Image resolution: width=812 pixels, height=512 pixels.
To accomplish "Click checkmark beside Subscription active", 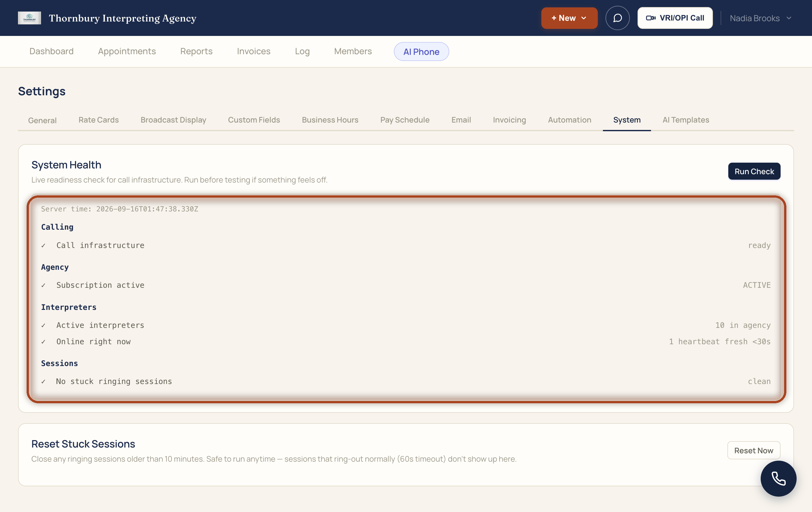I will pos(44,285).
